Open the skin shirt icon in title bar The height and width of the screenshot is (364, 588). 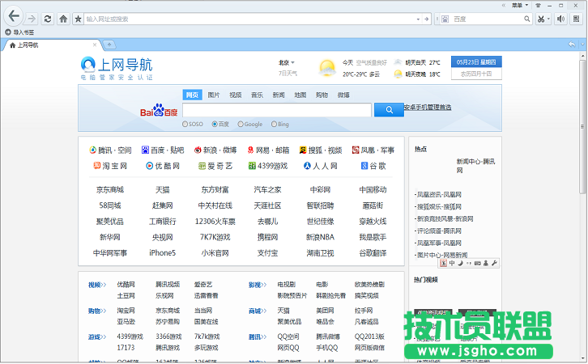coord(538,5)
